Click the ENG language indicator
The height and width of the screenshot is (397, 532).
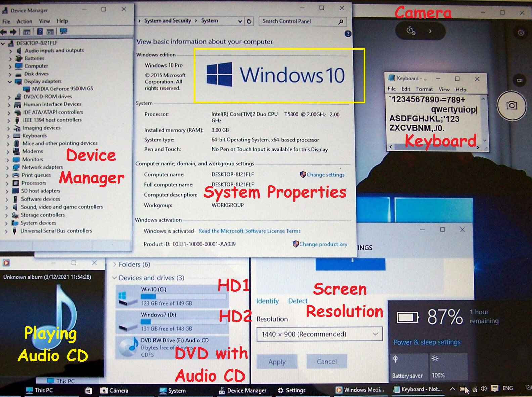pos(507,388)
